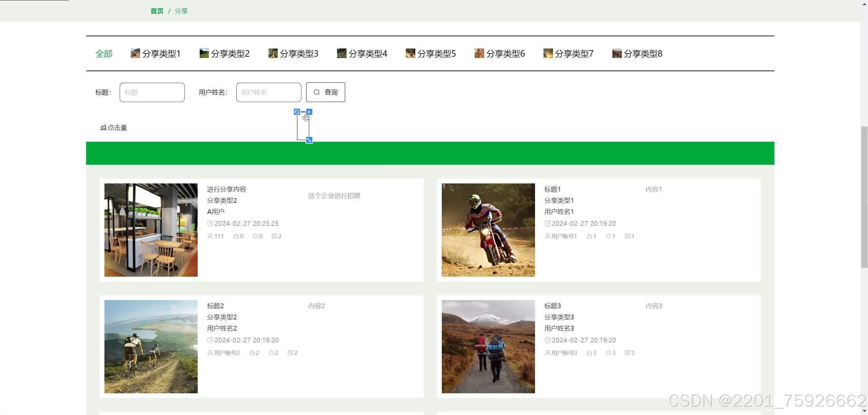Click the 用户账号1 user icon
The image size is (868, 415).
[x=547, y=236]
